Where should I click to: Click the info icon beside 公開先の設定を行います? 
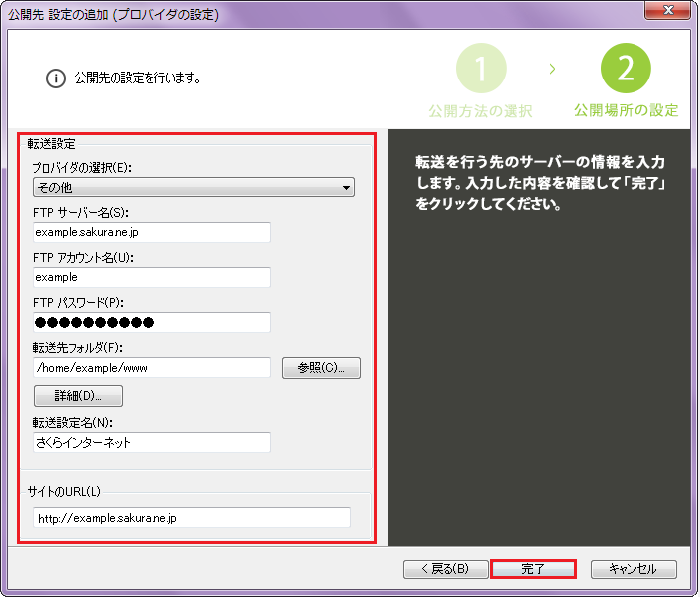coord(55,77)
